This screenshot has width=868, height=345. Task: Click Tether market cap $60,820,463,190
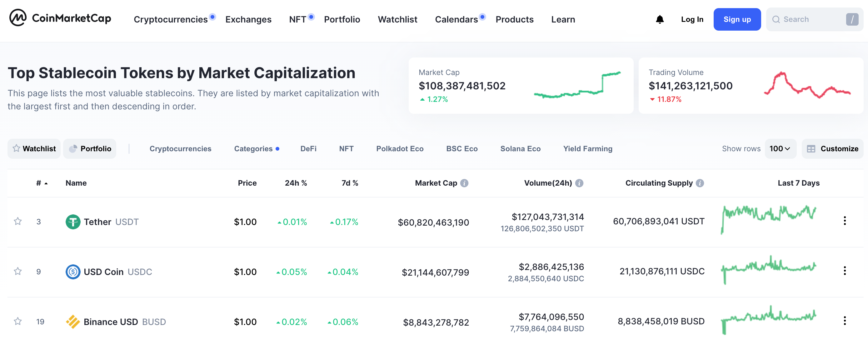[433, 222]
